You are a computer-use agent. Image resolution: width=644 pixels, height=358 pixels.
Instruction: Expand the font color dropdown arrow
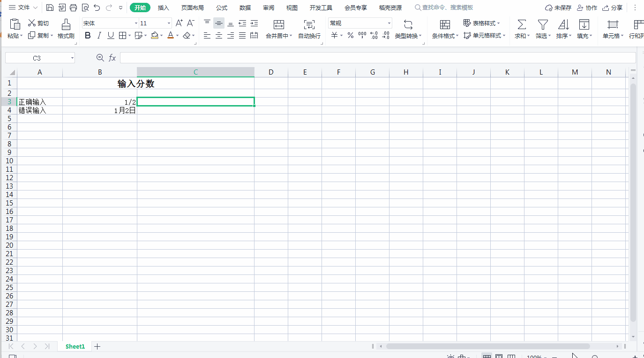pos(178,36)
